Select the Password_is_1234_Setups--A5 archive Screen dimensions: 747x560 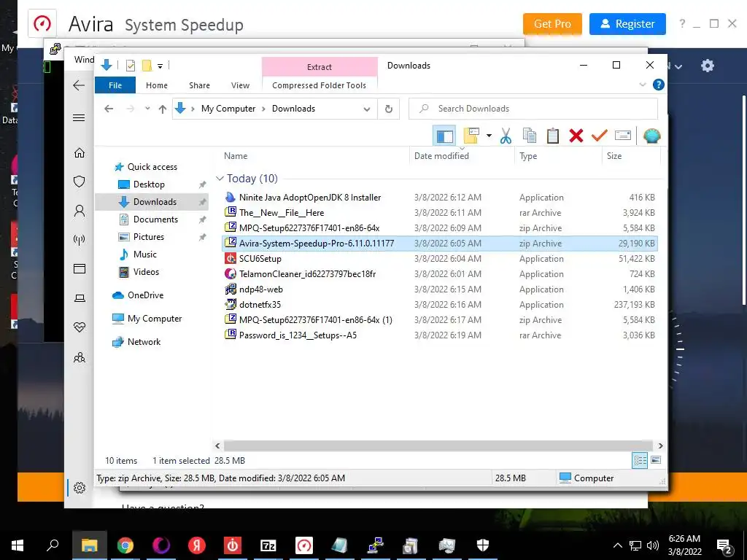[440, 335]
